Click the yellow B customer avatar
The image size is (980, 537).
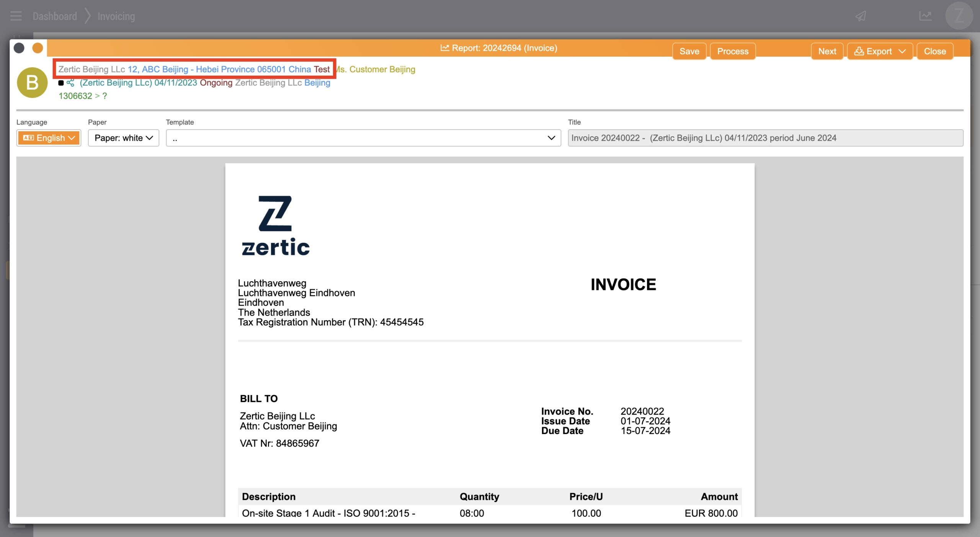[32, 83]
